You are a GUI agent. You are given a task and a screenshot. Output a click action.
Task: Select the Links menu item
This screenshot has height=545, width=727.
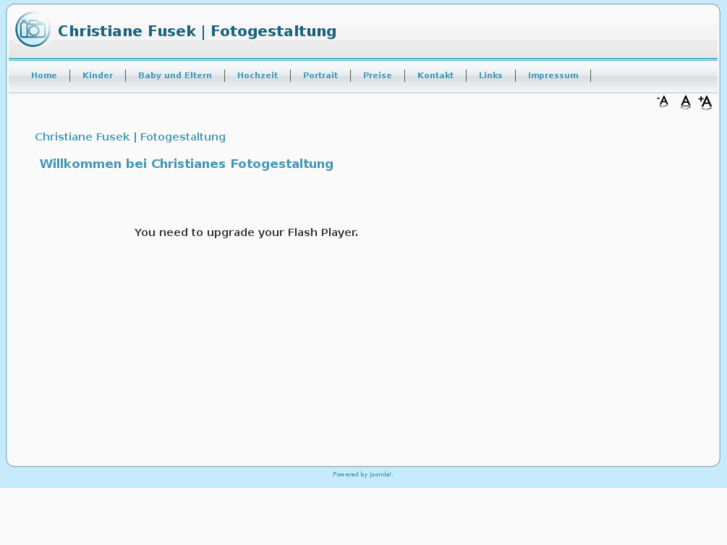(x=491, y=75)
